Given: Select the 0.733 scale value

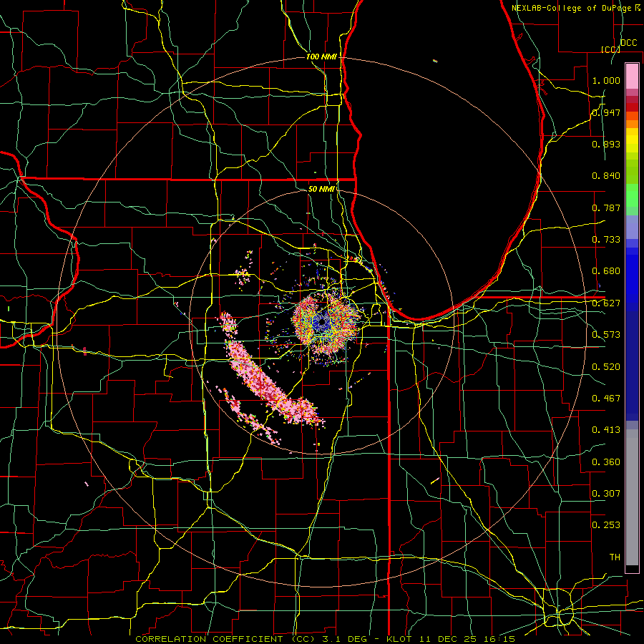Looking at the screenshot, I should coord(606,240).
